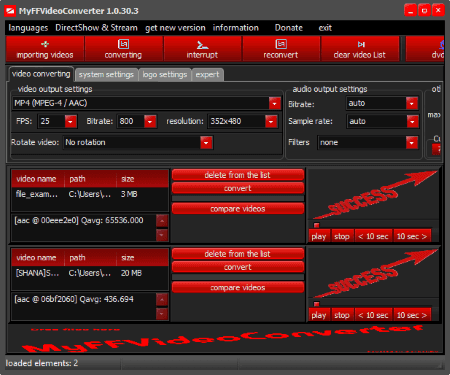
Task: Click the clear video list icon
Action: pyautogui.click(x=361, y=44)
